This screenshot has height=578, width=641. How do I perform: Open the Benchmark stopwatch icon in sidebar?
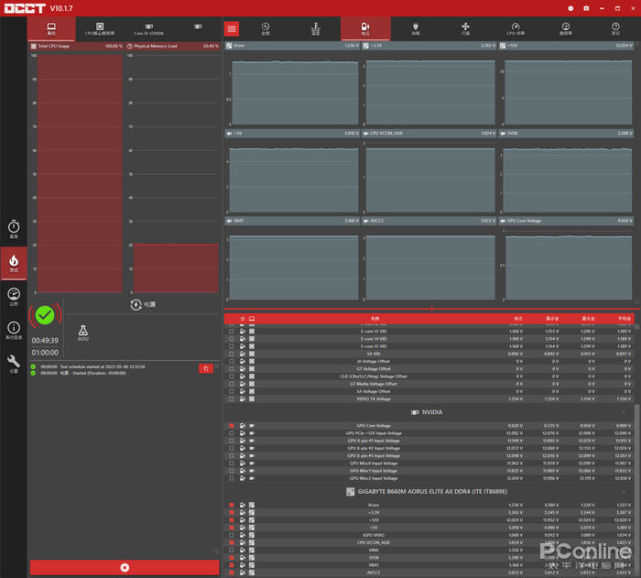coord(13,229)
